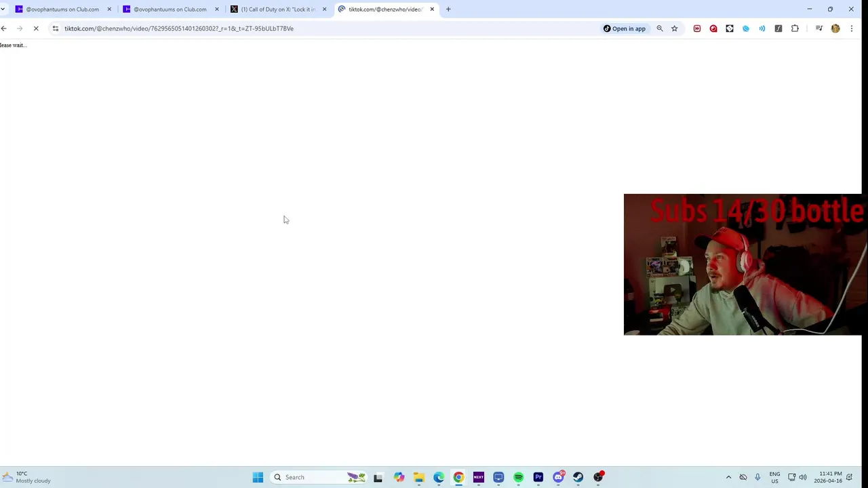Close the Call of Duty on X tab
The image size is (868, 488).
point(324,9)
